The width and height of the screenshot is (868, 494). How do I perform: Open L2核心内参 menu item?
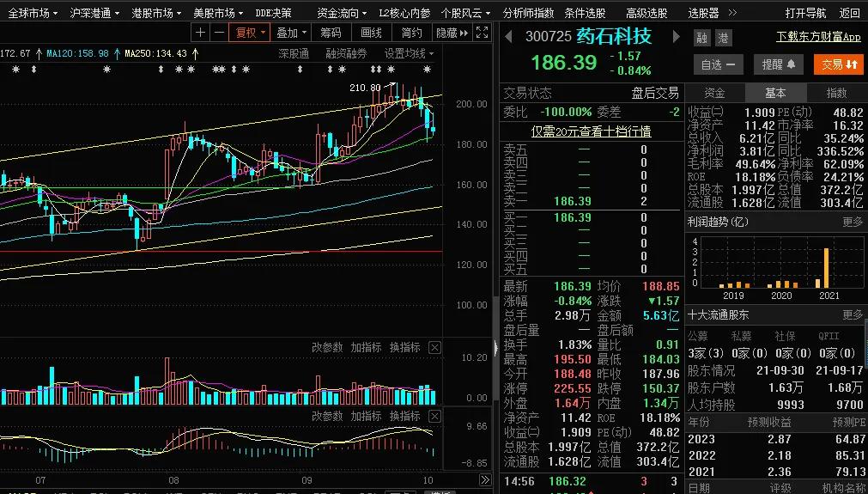[404, 12]
